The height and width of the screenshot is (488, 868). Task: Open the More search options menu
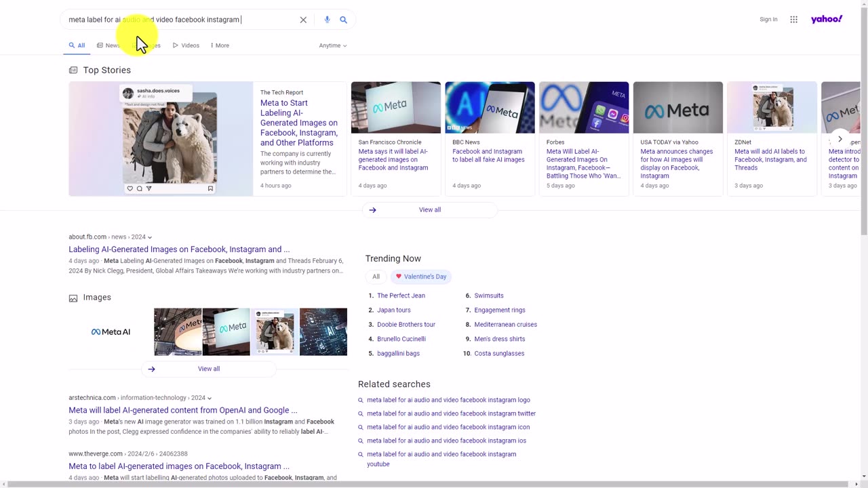tap(220, 45)
